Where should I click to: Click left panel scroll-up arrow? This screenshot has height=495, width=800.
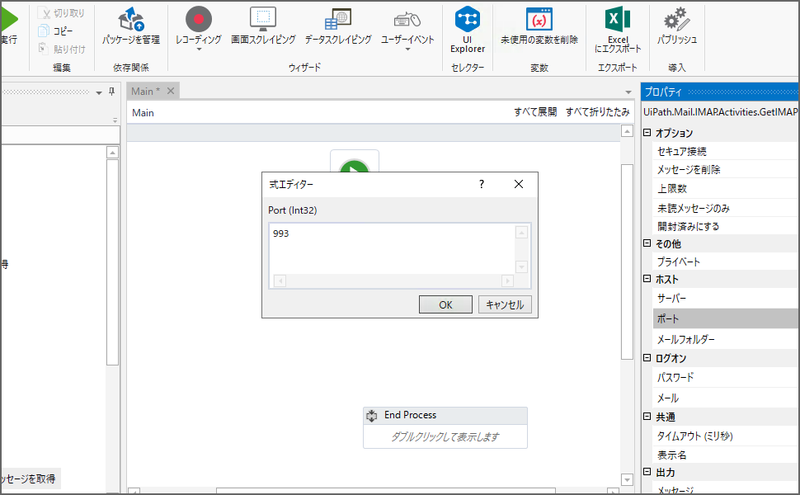112,152
